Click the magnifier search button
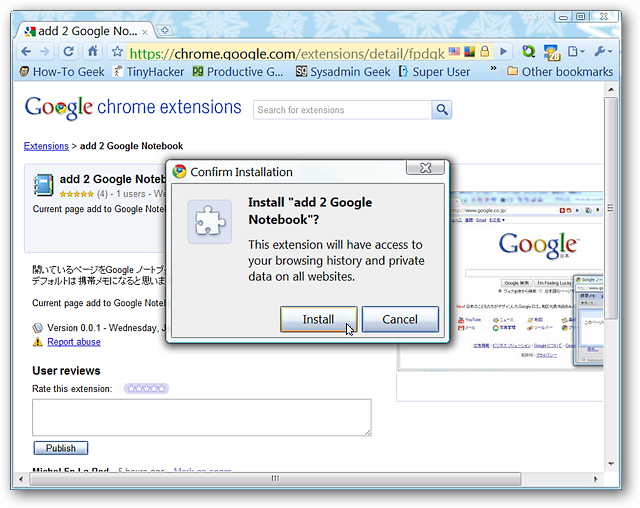The height and width of the screenshot is (508, 640). 442,110
